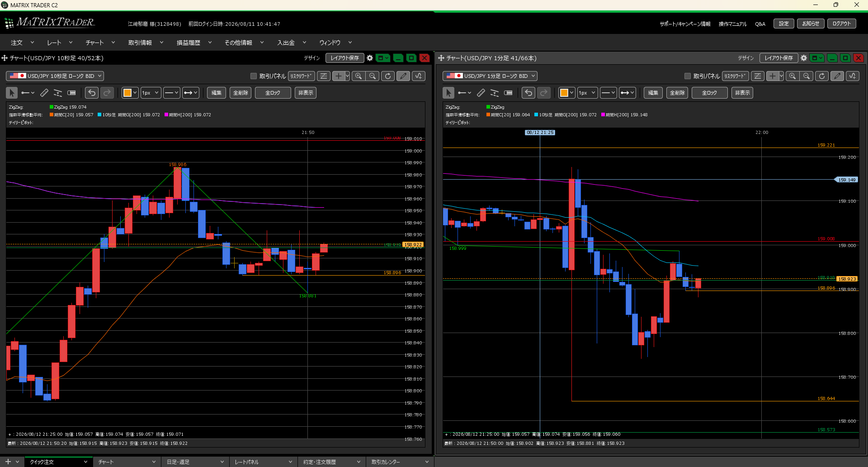
Task: Switch to the 日足・週足 bottom tab
Action: [x=195, y=462]
